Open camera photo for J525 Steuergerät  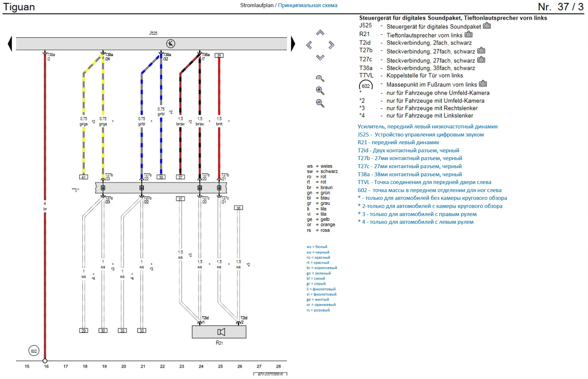click(x=487, y=26)
